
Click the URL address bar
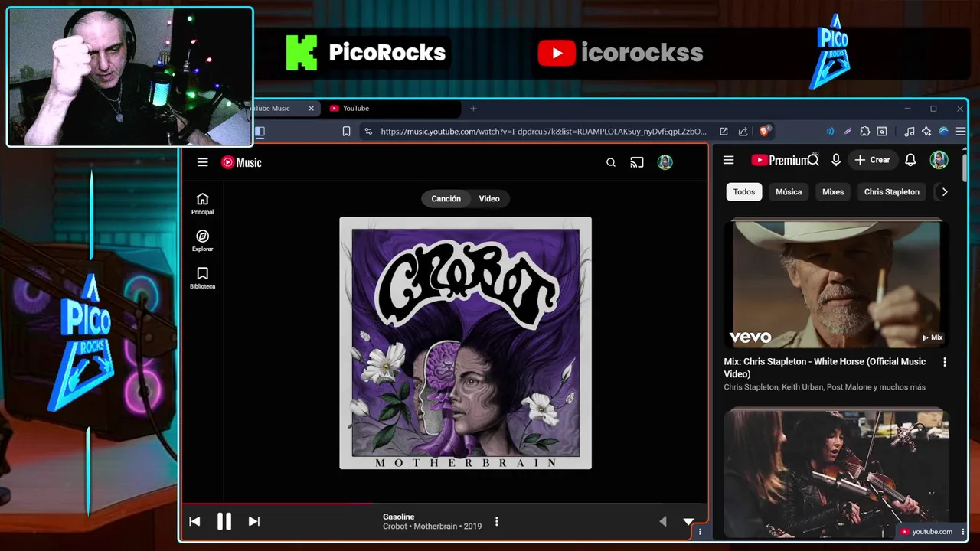pyautogui.click(x=543, y=132)
